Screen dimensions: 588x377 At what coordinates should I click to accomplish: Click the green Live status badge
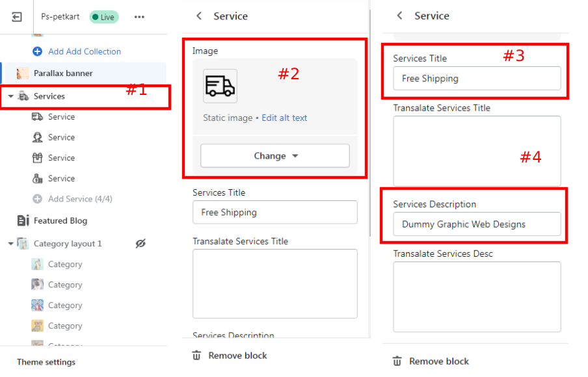coord(104,17)
